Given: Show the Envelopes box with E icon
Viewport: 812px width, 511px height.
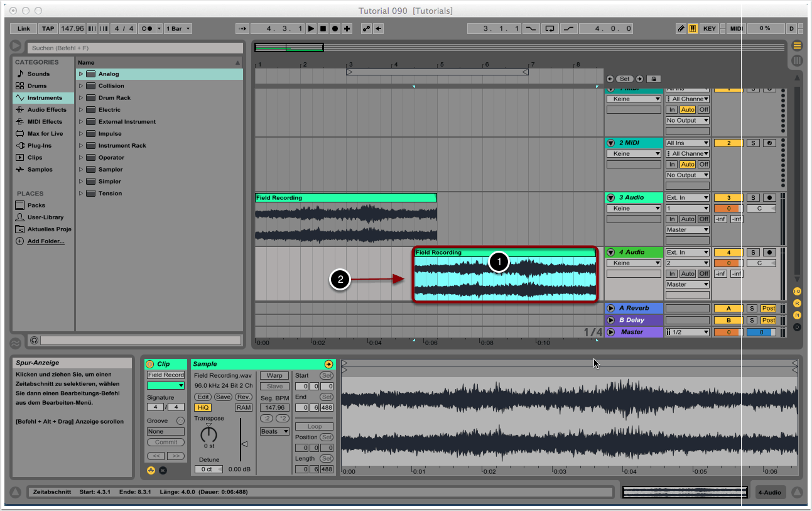Looking at the screenshot, I should (x=163, y=470).
